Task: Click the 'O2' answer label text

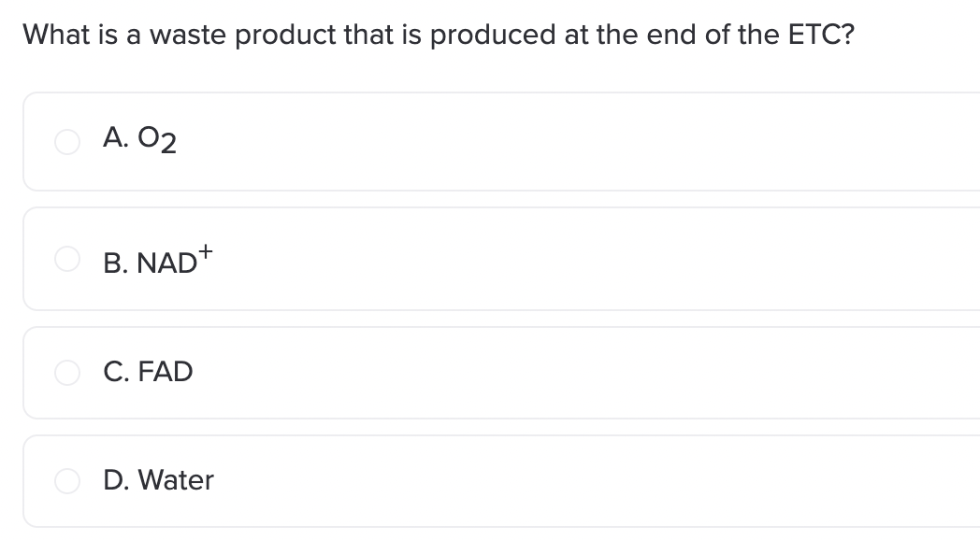Action: [x=157, y=139]
